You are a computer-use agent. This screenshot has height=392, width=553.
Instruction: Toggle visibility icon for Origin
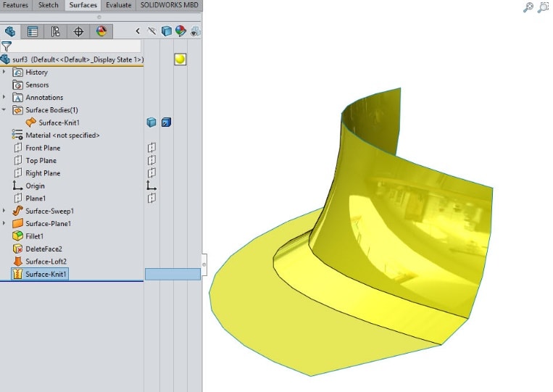[151, 185]
